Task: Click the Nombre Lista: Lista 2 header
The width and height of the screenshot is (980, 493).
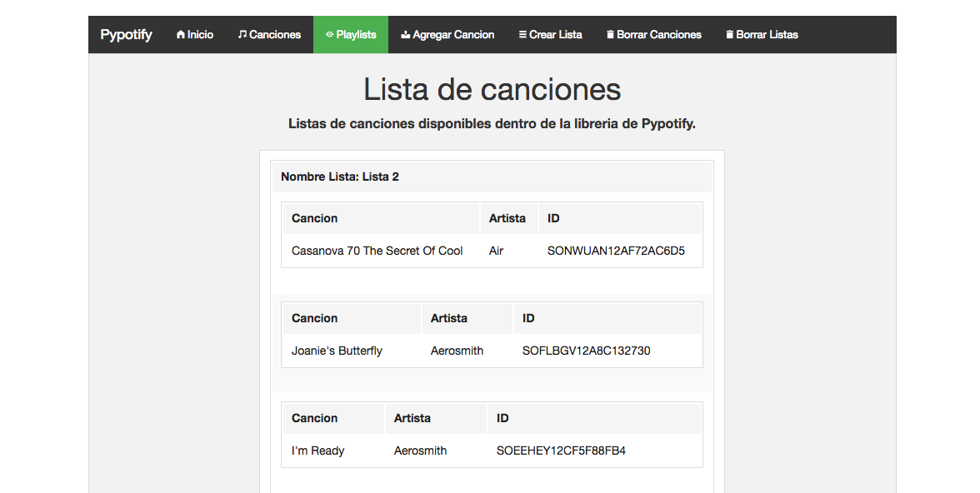Action: click(x=340, y=177)
